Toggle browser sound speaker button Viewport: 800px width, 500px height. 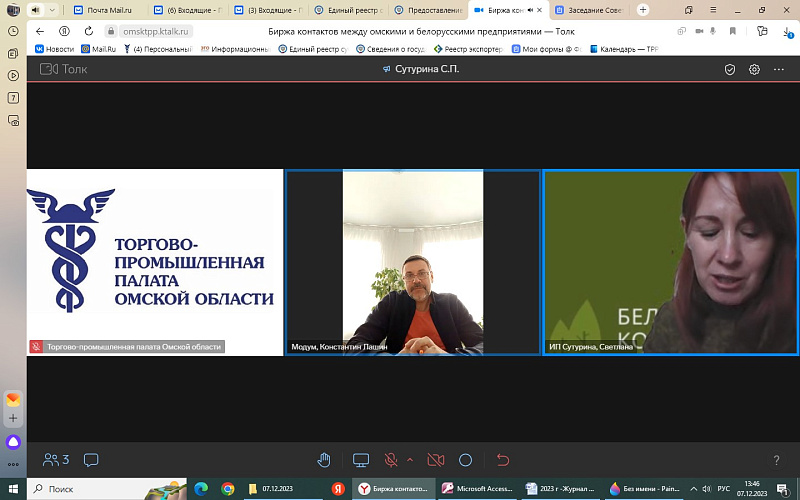[x=35, y=10]
